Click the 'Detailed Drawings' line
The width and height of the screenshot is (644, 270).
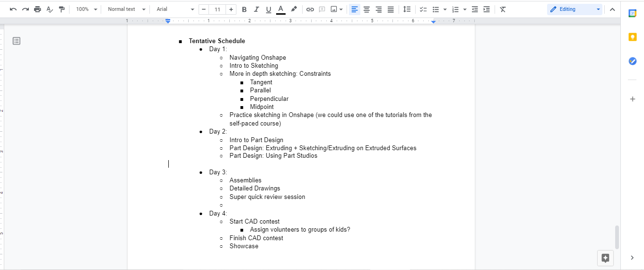(255, 188)
